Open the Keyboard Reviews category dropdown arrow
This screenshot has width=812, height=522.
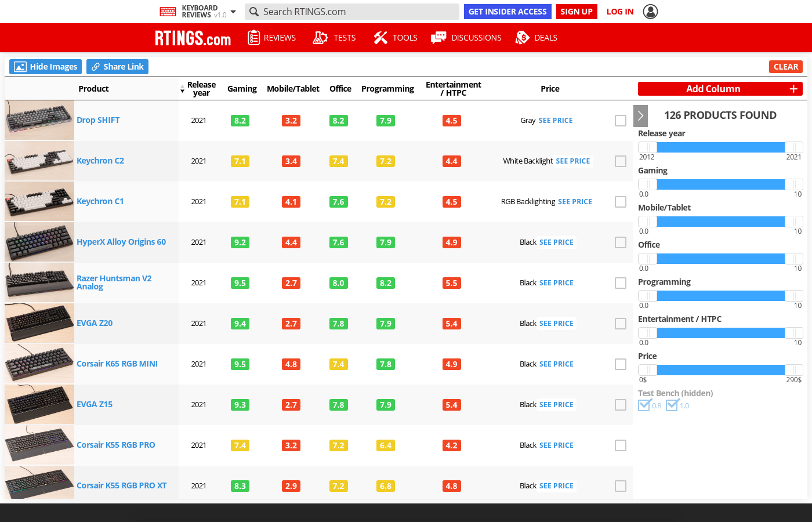(x=233, y=12)
